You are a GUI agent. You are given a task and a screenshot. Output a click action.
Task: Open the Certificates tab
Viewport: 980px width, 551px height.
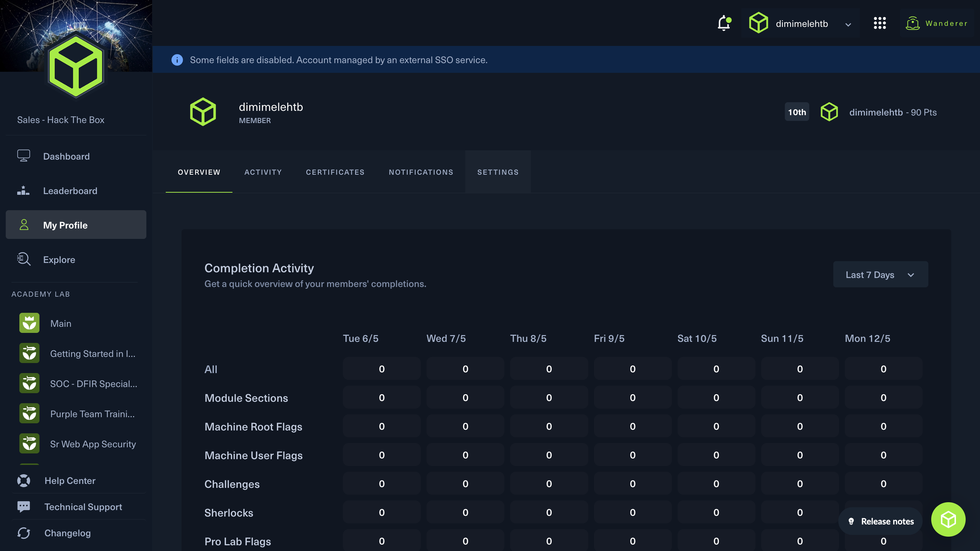pyautogui.click(x=335, y=172)
